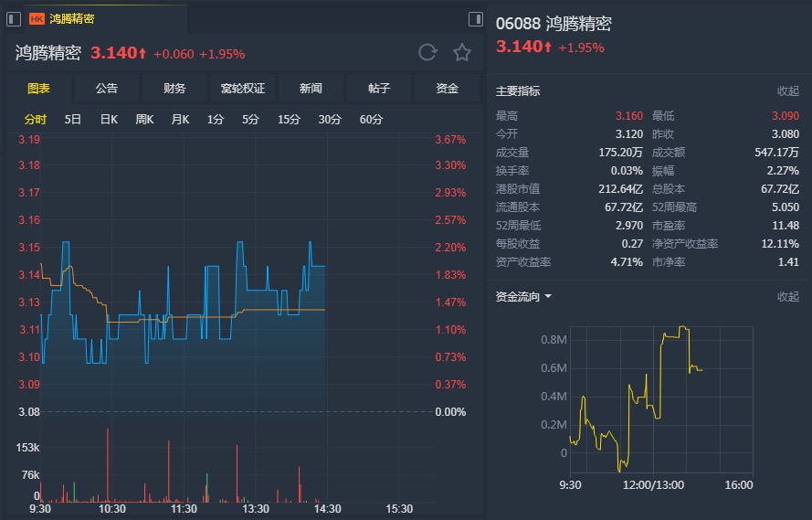Image resolution: width=812 pixels, height=520 pixels.
Task: Open the 图表 tab
Action: [39, 89]
